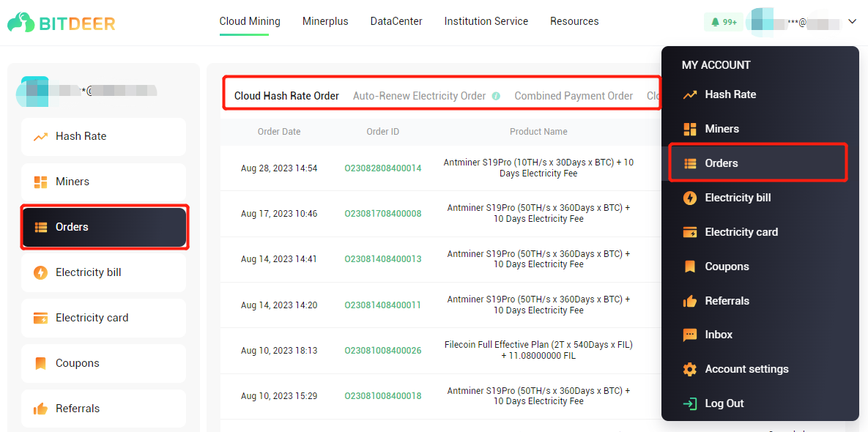Open the notification bell with 99+ badge
Screen dimensions: 868x432
723,22
